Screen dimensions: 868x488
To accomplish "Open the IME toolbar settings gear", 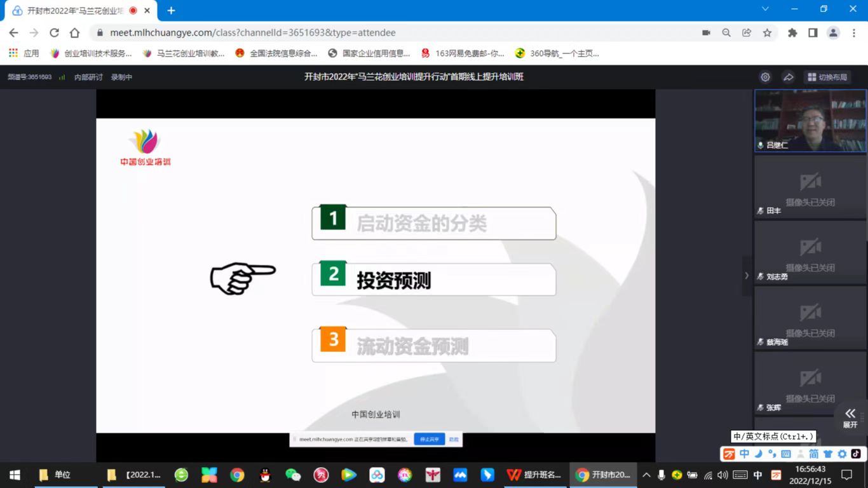I will [x=842, y=454].
